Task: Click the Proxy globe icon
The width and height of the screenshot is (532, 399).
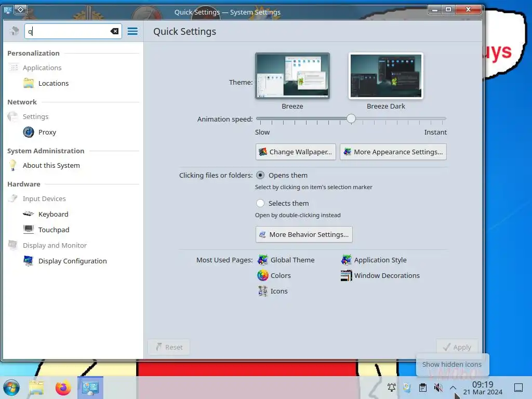Action: pos(29,132)
